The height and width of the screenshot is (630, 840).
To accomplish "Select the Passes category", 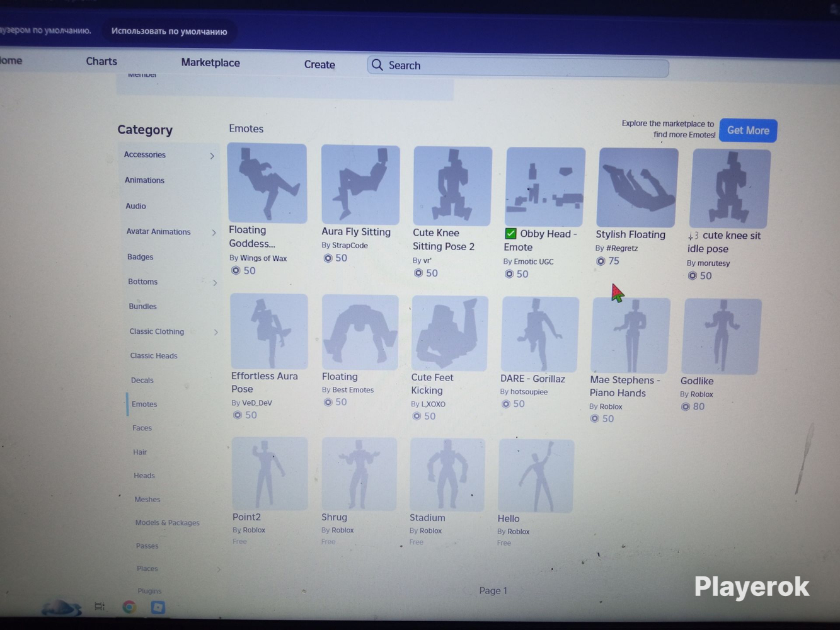I will 147,546.
